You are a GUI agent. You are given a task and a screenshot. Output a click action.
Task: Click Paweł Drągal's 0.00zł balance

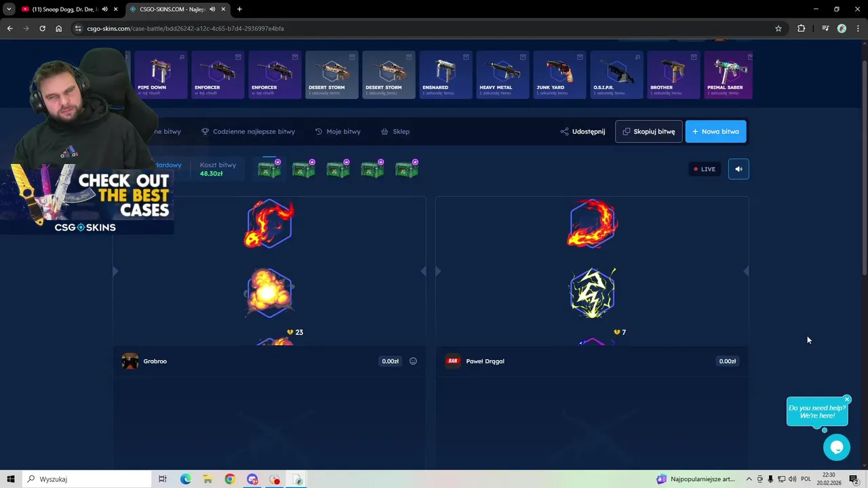(727, 361)
